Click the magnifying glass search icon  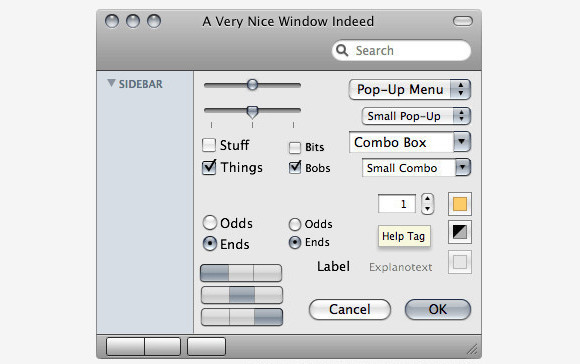342,50
